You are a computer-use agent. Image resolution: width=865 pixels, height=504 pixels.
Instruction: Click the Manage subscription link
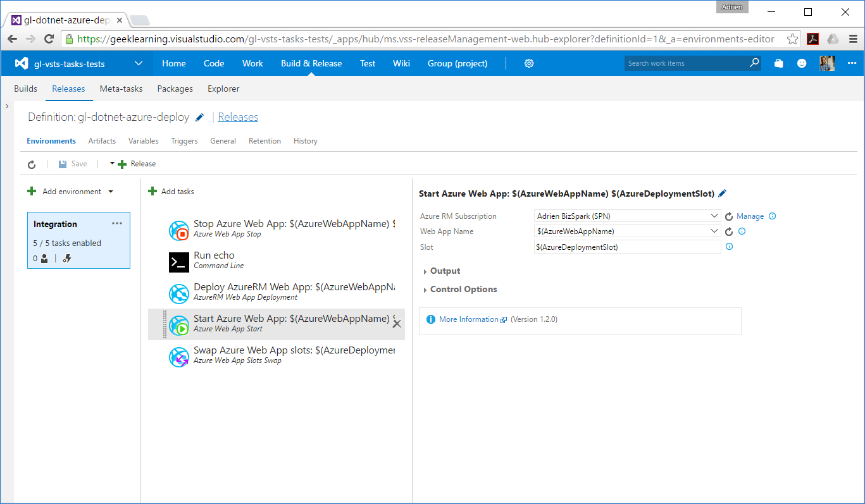[x=750, y=216]
